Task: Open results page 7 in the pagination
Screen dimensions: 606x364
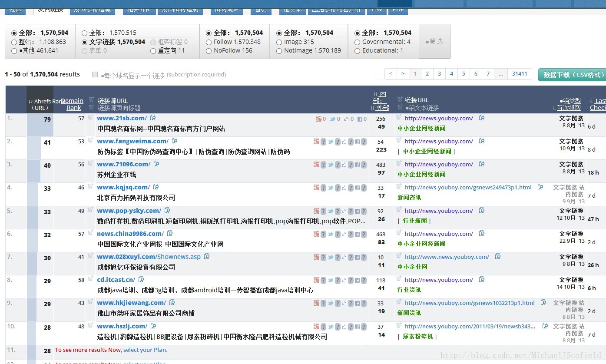Action: point(488,74)
